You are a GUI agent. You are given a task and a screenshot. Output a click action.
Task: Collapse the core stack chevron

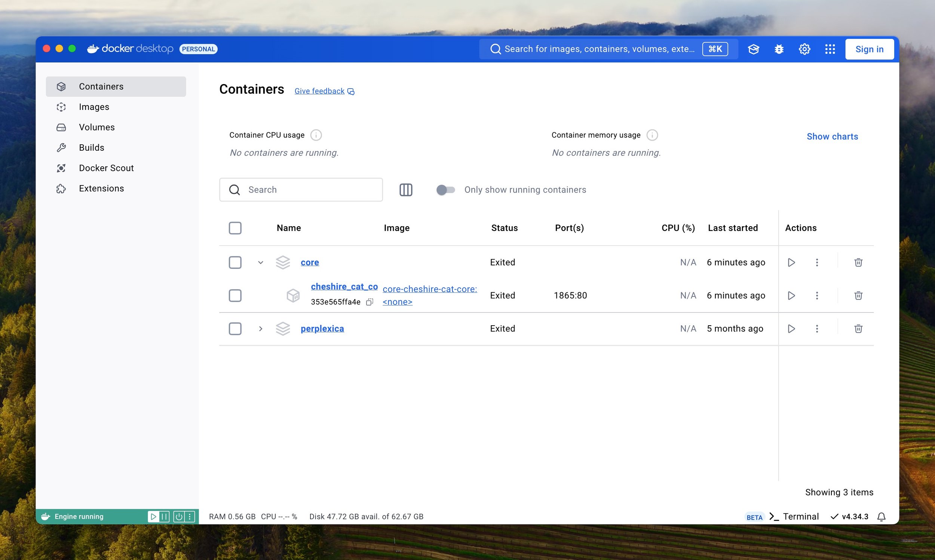click(x=260, y=262)
